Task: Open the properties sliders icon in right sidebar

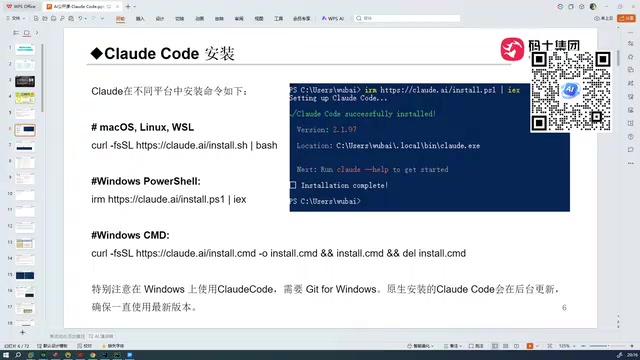Action: point(631,43)
